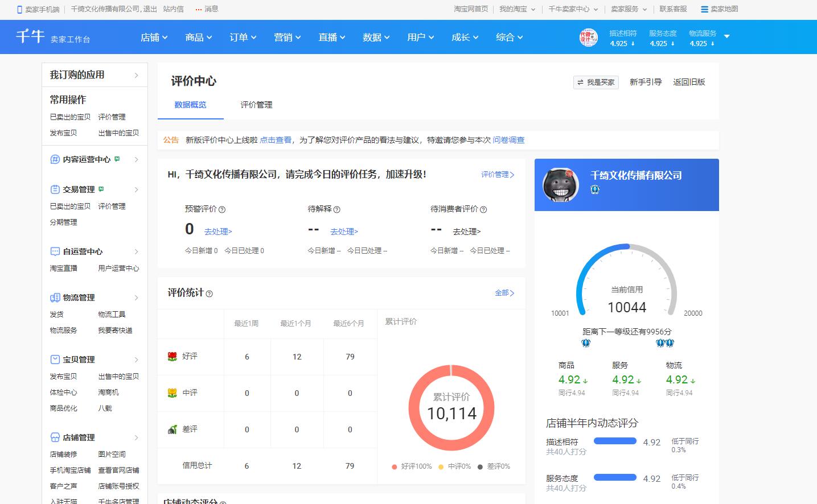Screen dimensions: 817x504
Task: Click the help icon next to 评价统计
Action: 209,294
